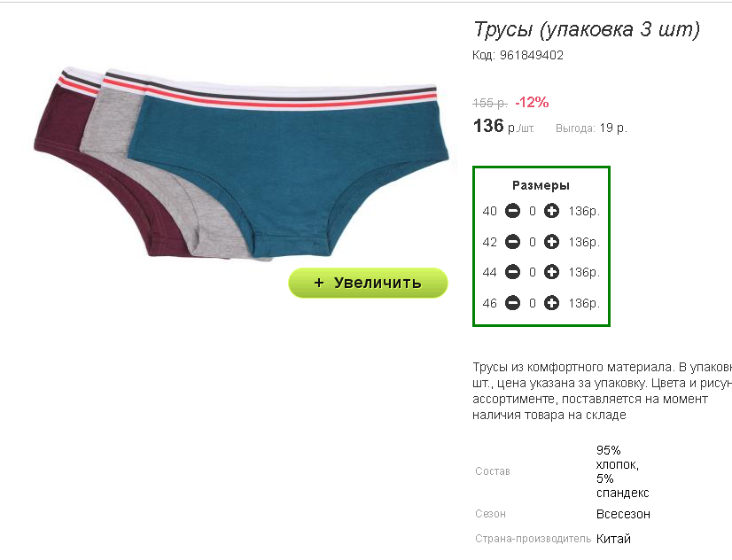Decrease quantity for size 46
The width and height of the screenshot is (732, 560).
pyautogui.click(x=512, y=303)
